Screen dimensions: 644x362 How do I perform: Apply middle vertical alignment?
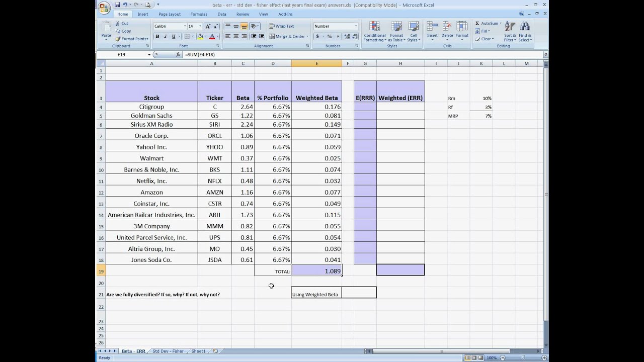click(x=236, y=26)
